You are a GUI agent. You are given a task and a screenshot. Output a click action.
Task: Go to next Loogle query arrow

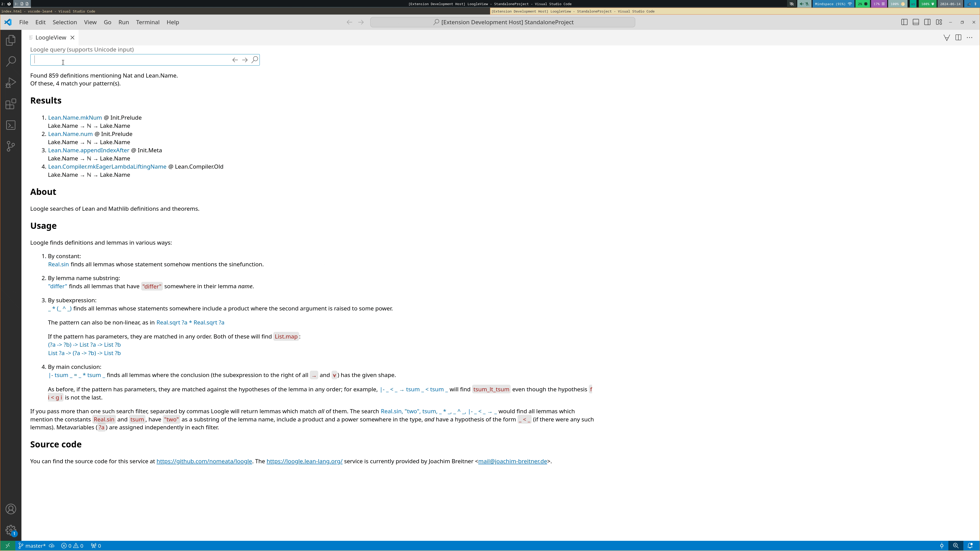[x=245, y=60]
